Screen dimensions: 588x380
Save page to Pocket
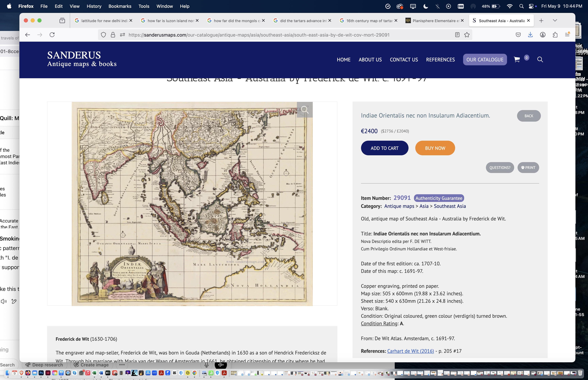click(x=518, y=35)
